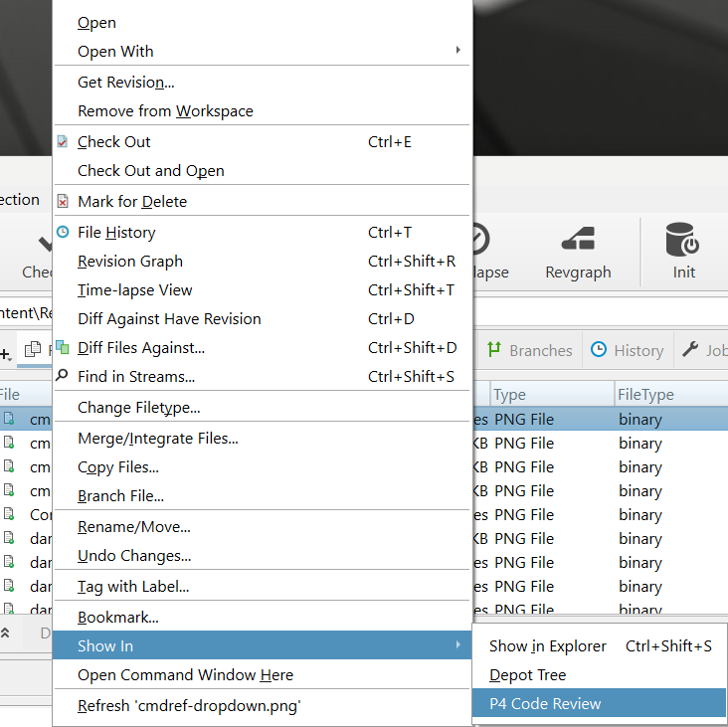The image size is (728, 727).
Task: Sort by the FileType column header
Action: (x=646, y=395)
